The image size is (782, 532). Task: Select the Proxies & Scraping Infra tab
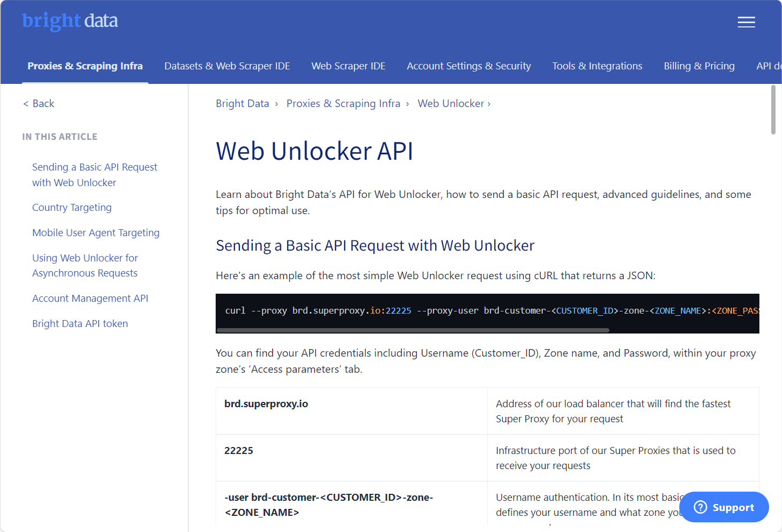tap(85, 66)
